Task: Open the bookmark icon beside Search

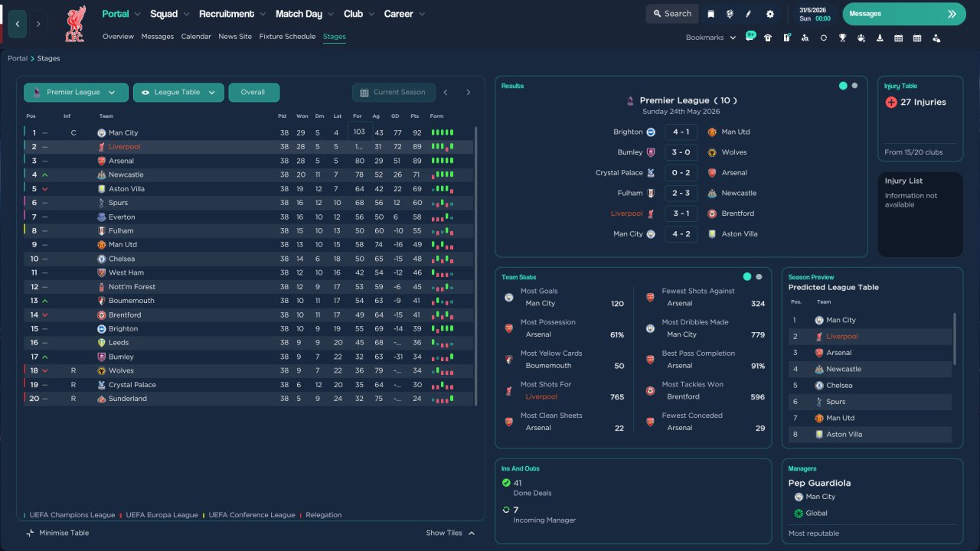Action: click(x=710, y=14)
